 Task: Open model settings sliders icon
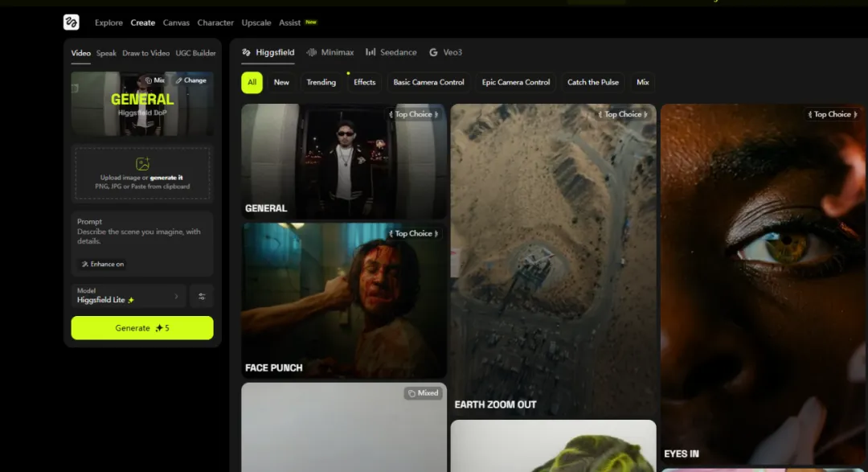pos(202,296)
